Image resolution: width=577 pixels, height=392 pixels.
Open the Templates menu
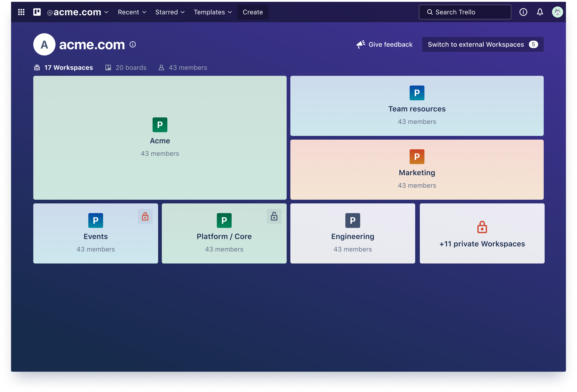click(x=212, y=12)
